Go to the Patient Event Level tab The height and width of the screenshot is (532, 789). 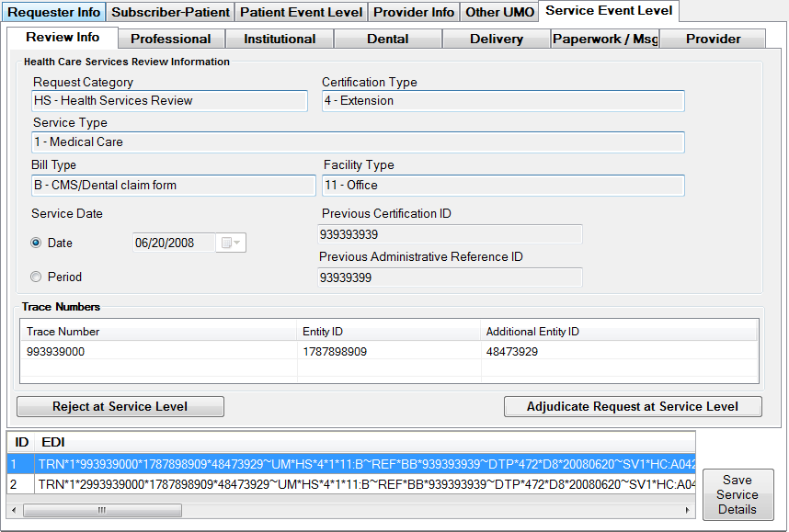click(301, 12)
